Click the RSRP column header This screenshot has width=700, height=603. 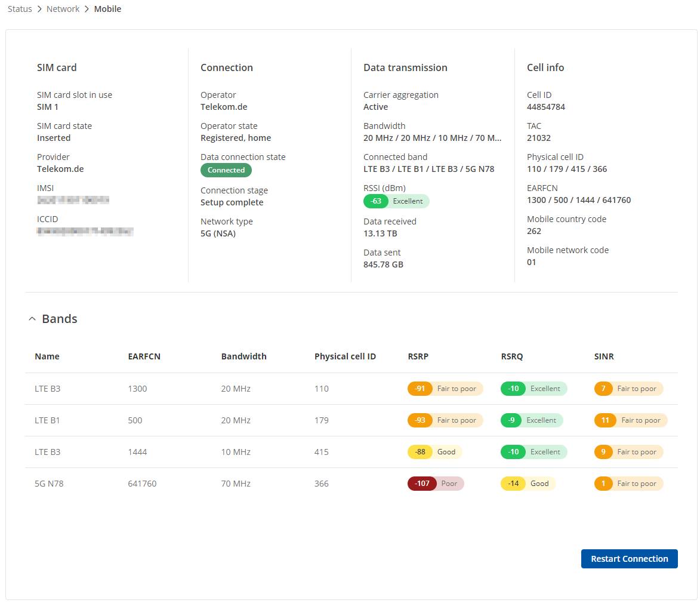418,356
